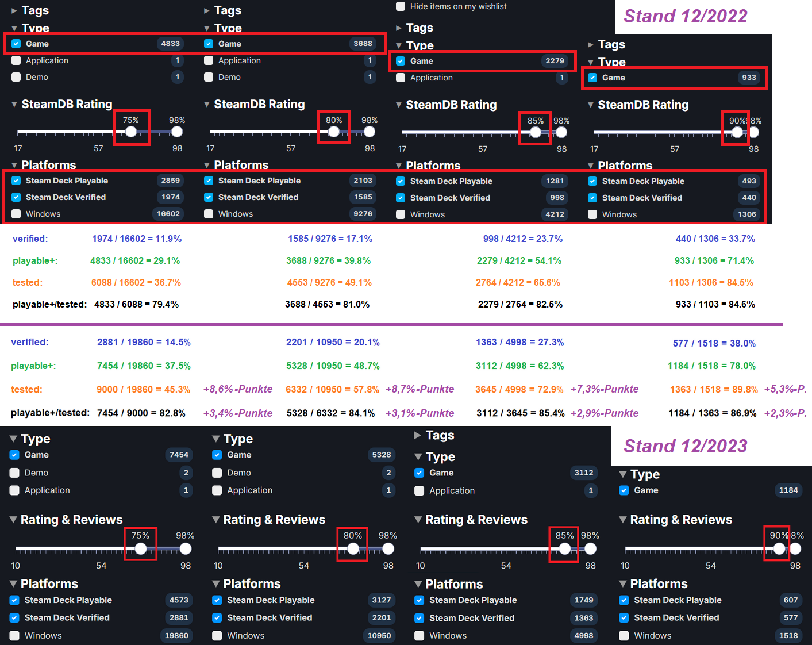Grab 75% handle on Rating & Reviews slider

(141, 549)
